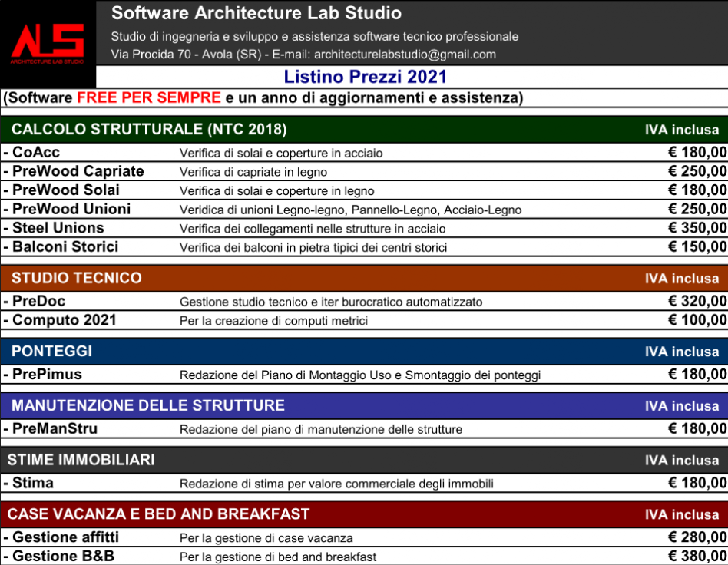Select the PrePimus product name
Screen dimensions: 728x565
point(47,374)
